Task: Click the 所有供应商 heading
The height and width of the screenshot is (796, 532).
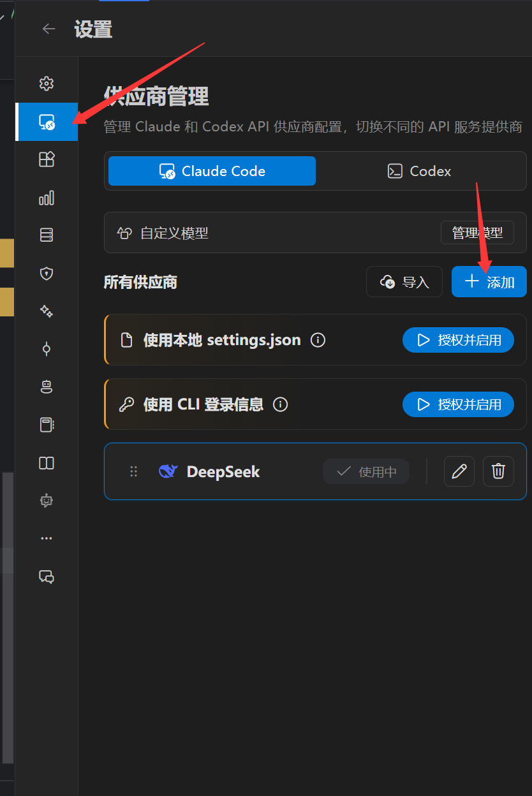Action: click(x=140, y=282)
